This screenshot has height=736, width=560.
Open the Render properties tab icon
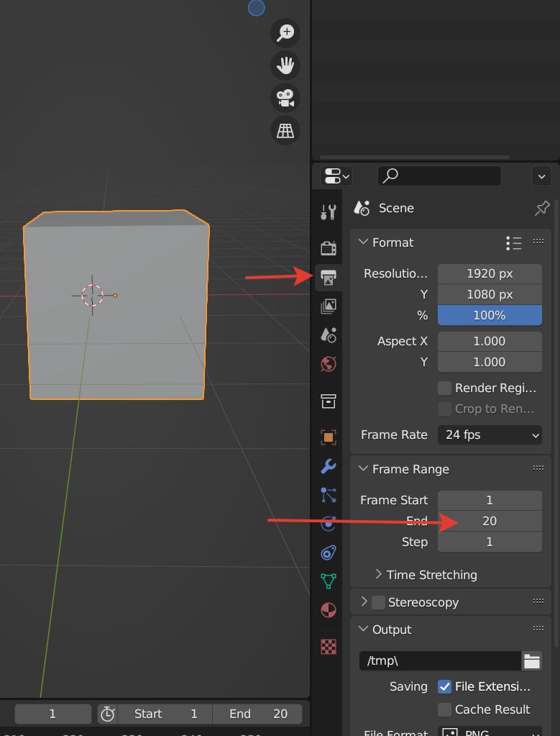click(328, 247)
